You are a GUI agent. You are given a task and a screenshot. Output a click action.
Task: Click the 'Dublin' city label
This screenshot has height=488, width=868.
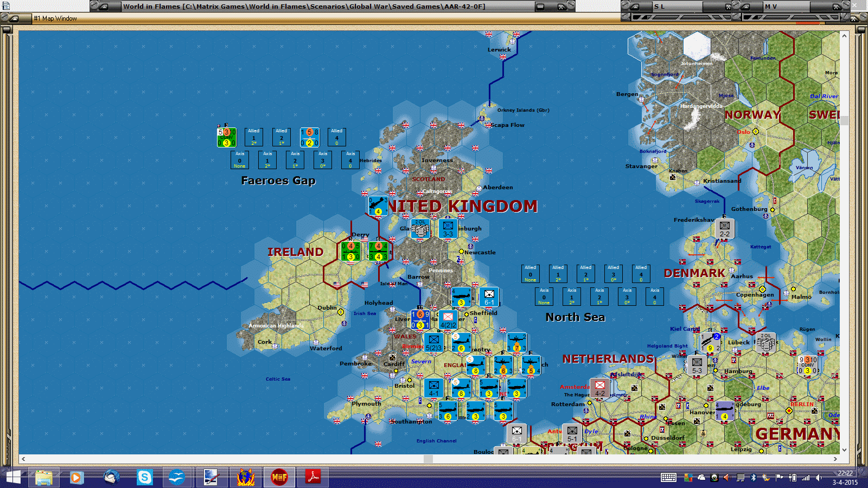(327, 307)
